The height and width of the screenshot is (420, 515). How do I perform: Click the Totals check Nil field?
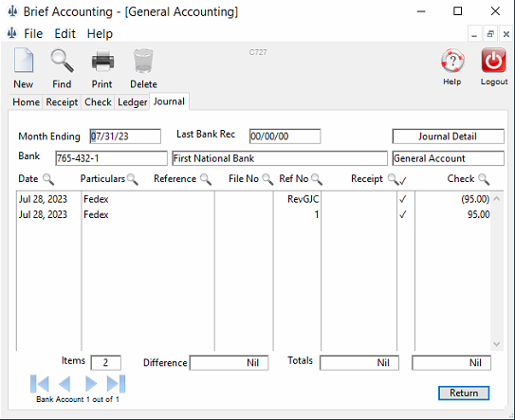(x=451, y=363)
